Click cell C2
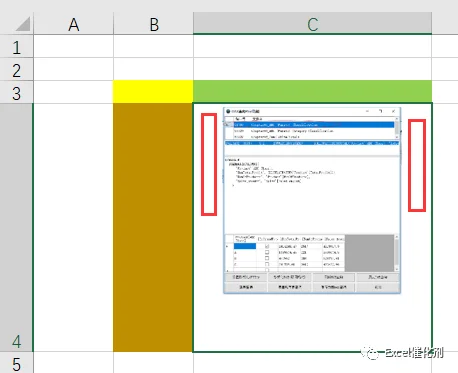Screen dimensions: 458x373 coord(312,69)
